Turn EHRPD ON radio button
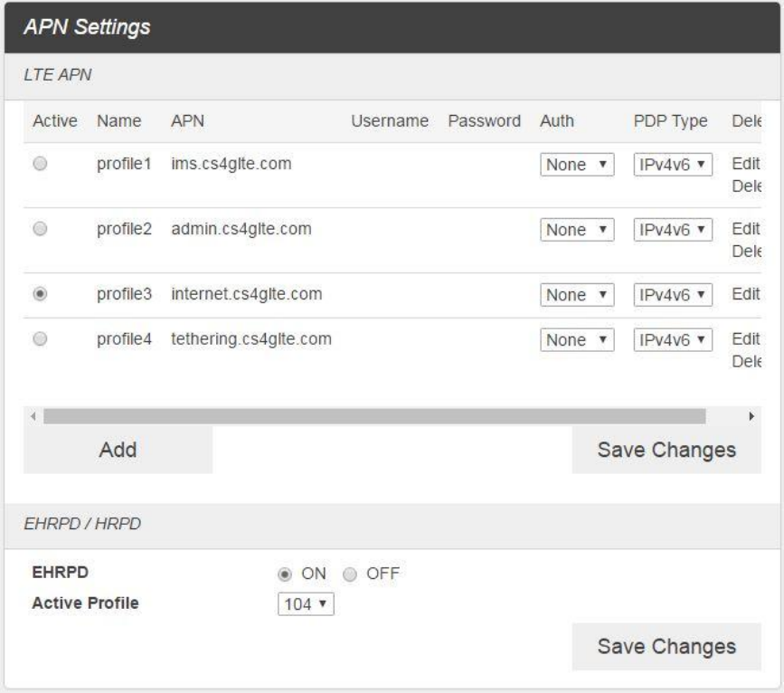This screenshot has height=693, width=784. pos(285,573)
